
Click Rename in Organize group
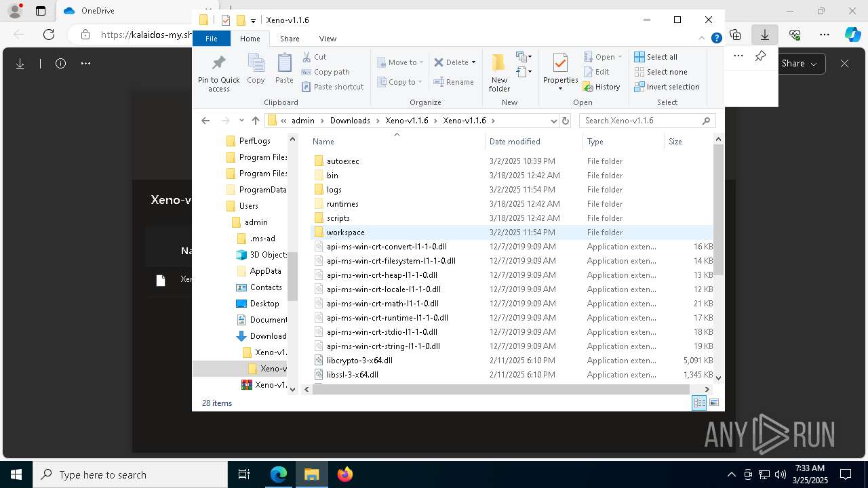tap(454, 82)
